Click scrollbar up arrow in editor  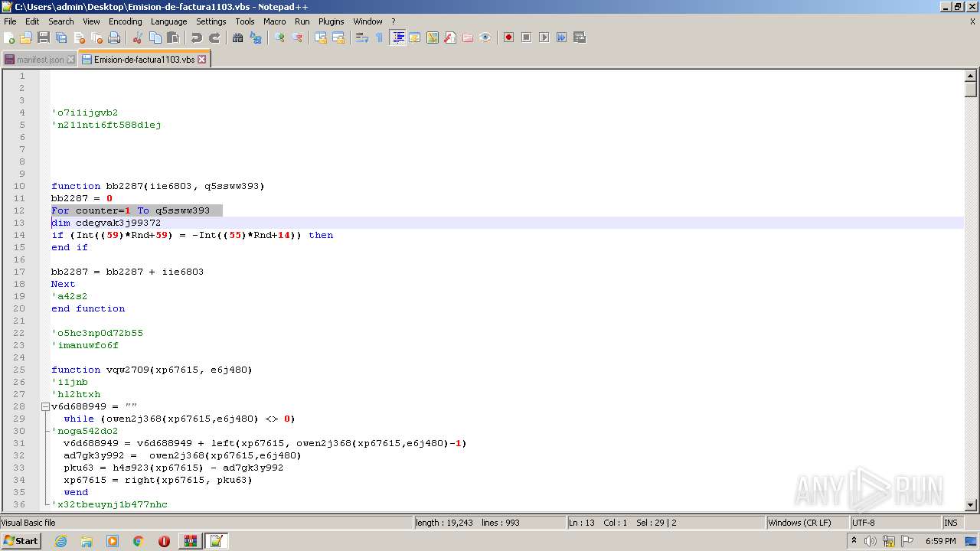[971, 76]
